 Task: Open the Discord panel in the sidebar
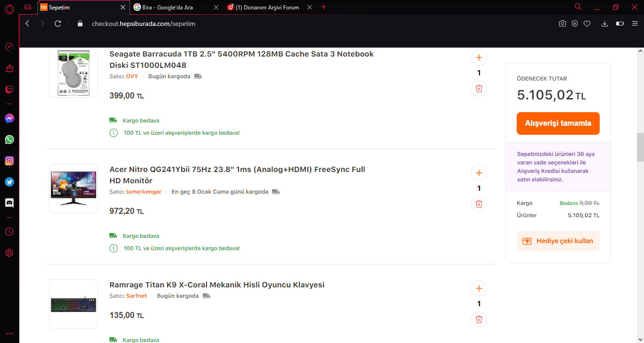[9, 203]
